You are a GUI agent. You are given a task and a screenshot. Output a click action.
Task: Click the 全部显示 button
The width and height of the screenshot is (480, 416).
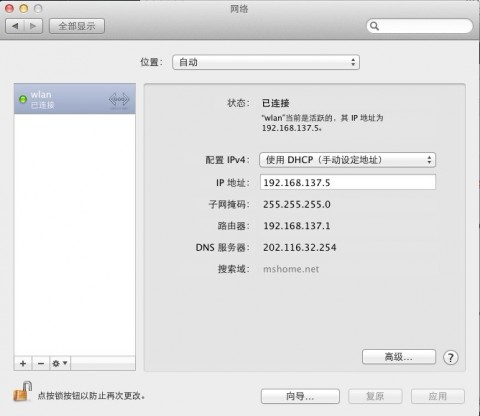click(x=77, y=26)
